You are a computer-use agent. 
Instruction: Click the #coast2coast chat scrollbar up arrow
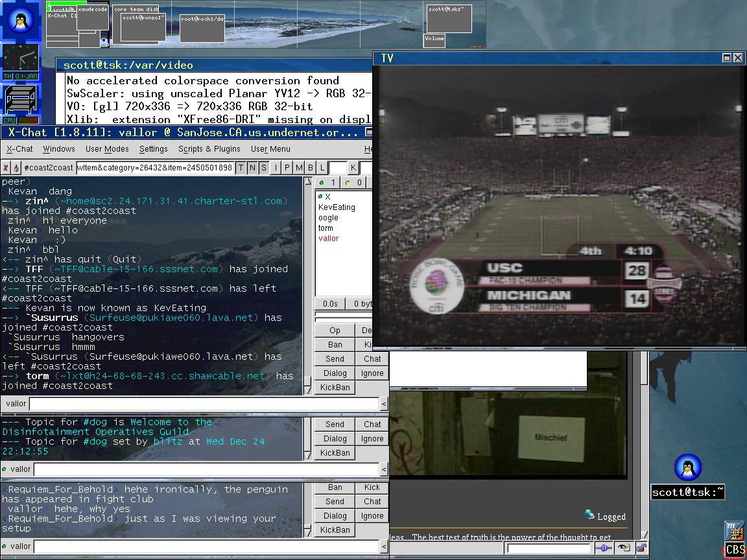308,181
